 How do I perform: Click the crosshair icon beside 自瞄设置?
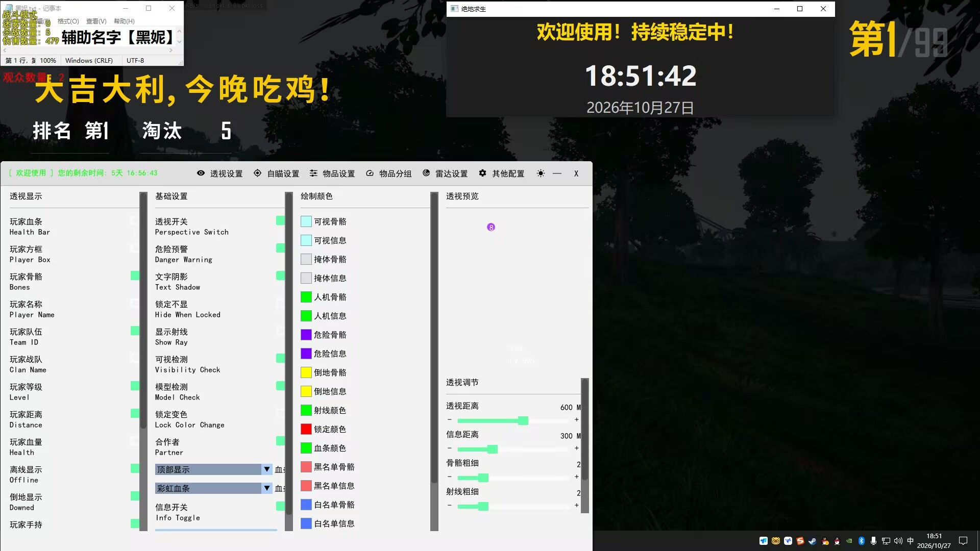[257, 173]
